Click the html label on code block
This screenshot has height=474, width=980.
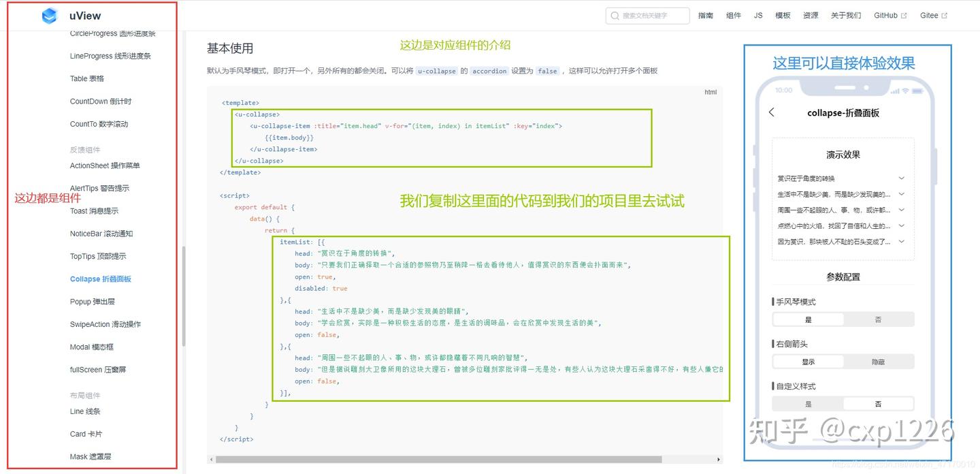coord(710,92)
